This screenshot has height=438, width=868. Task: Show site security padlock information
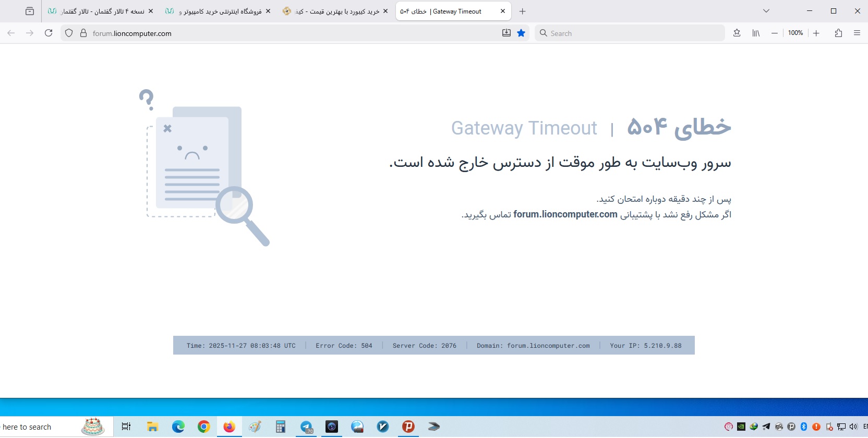(x=83, y=33)
